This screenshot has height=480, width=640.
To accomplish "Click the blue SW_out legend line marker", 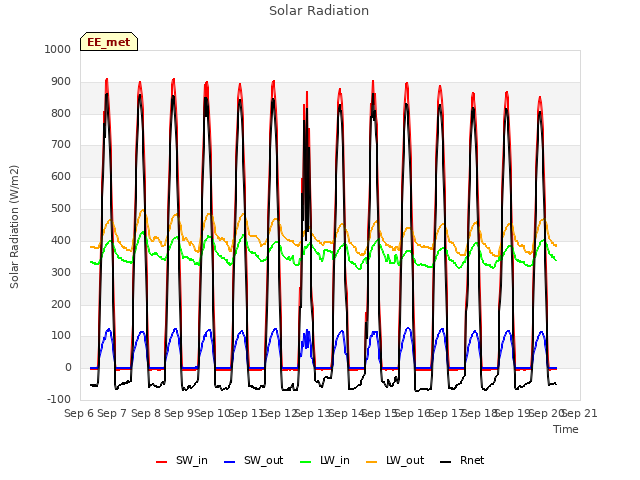I will pyautogui.click(x=230, y=462).
